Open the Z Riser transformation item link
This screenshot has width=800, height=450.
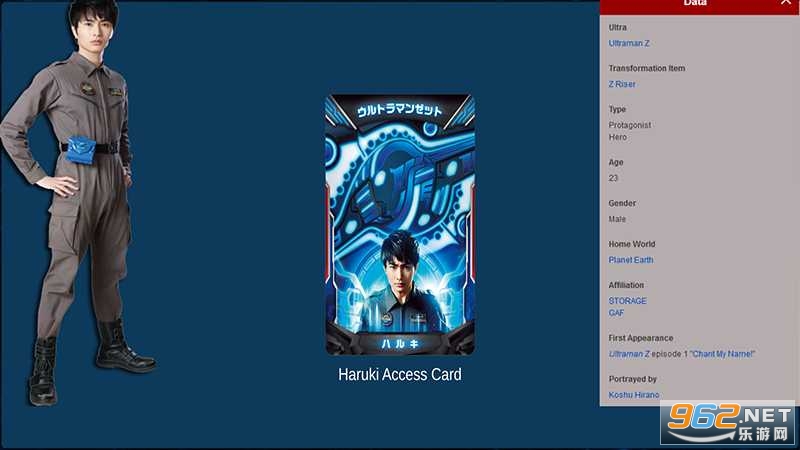click(622, 84)
